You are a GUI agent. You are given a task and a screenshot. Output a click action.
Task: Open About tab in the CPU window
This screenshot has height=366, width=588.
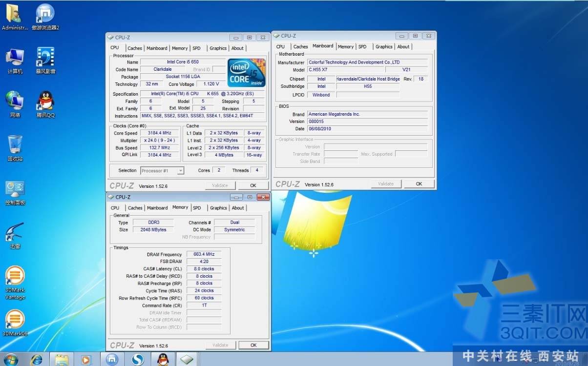[x=237, y=48]
